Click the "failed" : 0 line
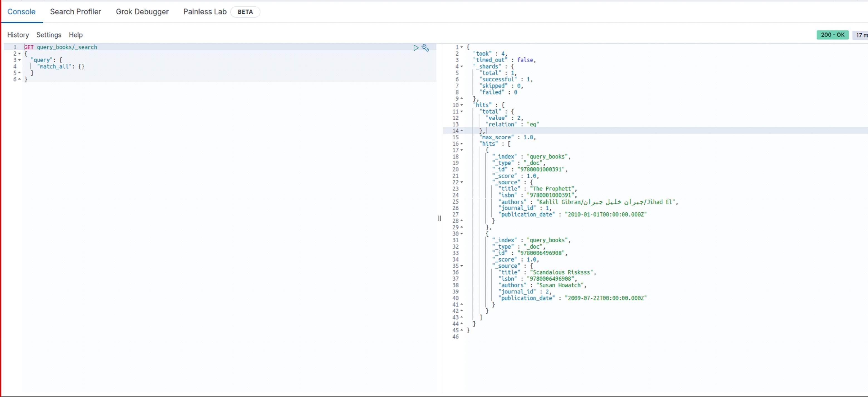The width and height of the screenshot is (868, 397). point(498,92)
